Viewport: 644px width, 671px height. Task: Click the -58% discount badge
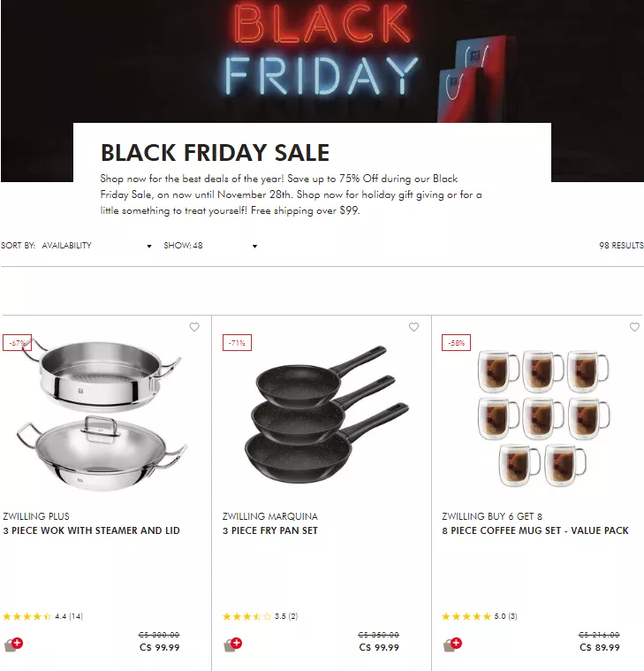click(456, 343)
